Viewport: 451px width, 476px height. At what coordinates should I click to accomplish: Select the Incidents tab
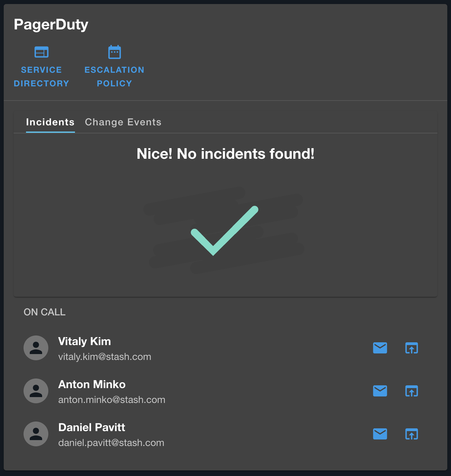pyautogui.click(x=50, y=122)
